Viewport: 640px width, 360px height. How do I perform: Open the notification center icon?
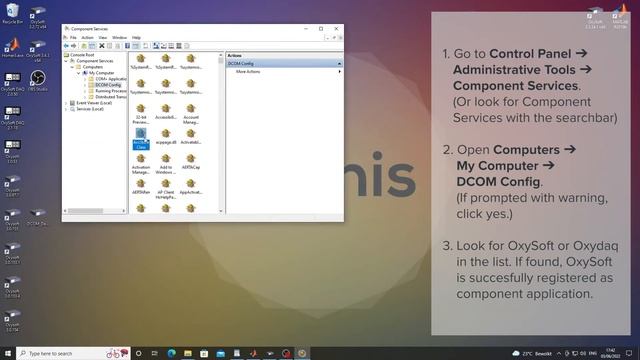click(x=629, y=353)
